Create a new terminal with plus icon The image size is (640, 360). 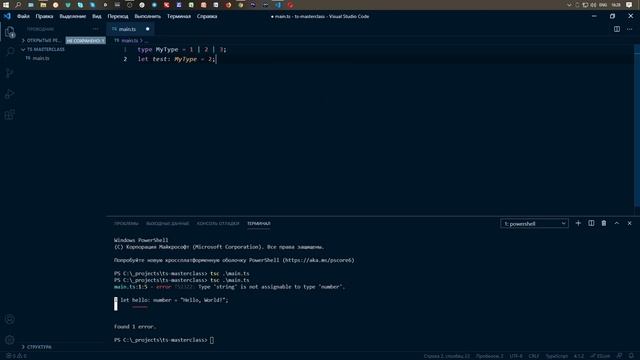pos(578,223)
